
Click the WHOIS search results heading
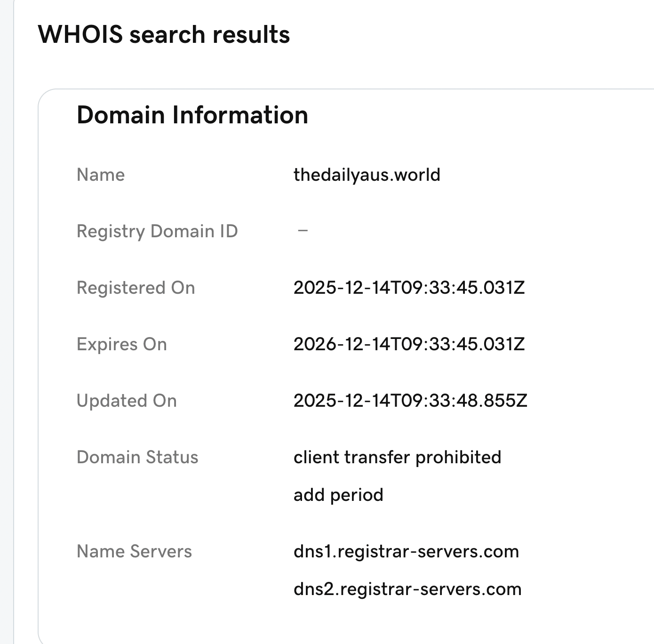pyautogui.click(x=164, y=35)
